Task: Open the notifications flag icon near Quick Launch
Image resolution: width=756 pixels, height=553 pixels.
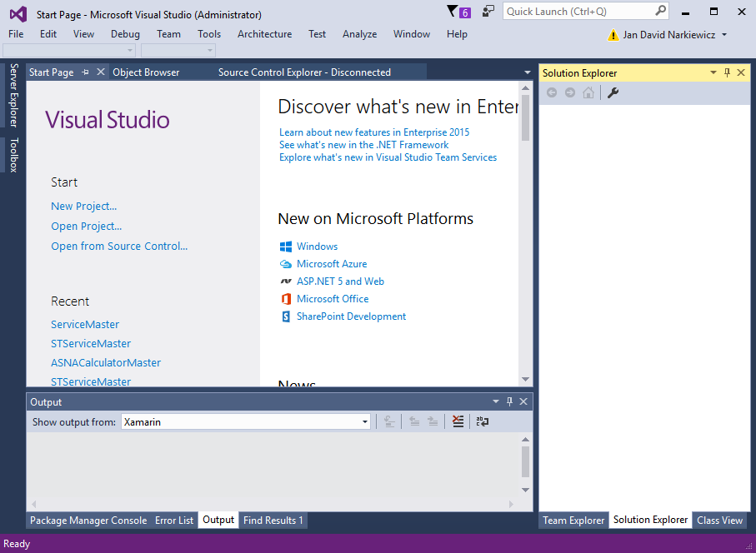Action: point(451,11)
